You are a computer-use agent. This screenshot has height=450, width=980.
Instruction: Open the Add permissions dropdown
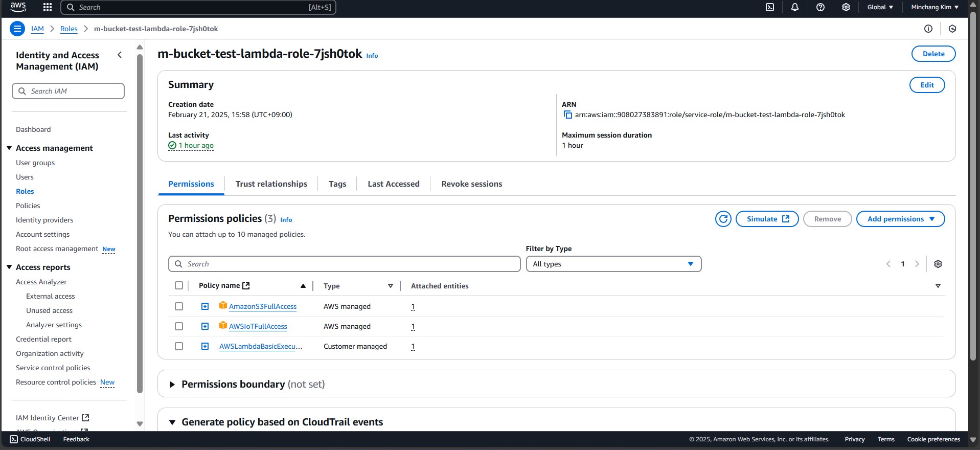coord(901,219)
